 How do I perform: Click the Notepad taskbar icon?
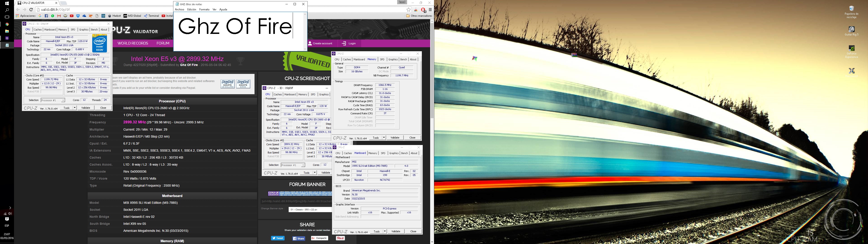(7, 45)
